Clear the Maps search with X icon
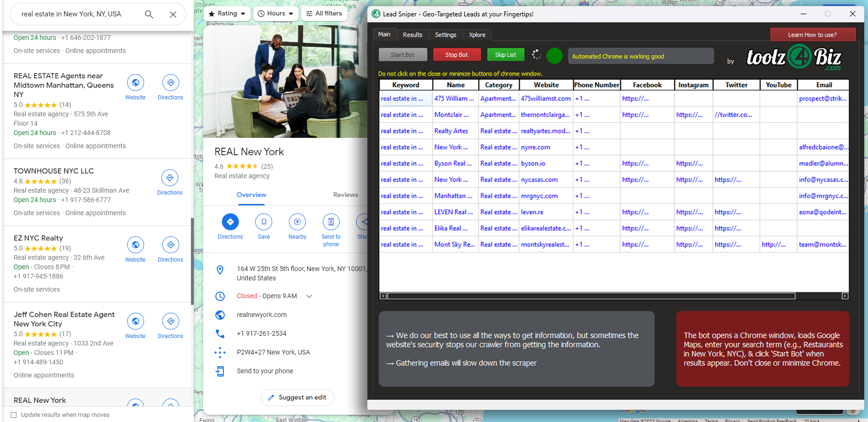Viewport: 868px width, 422px height. 173,15
